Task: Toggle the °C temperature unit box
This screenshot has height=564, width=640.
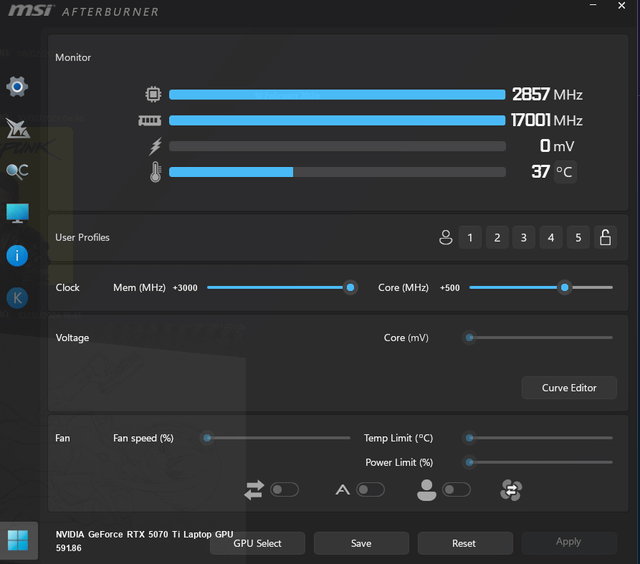Action: pos(565,172)
